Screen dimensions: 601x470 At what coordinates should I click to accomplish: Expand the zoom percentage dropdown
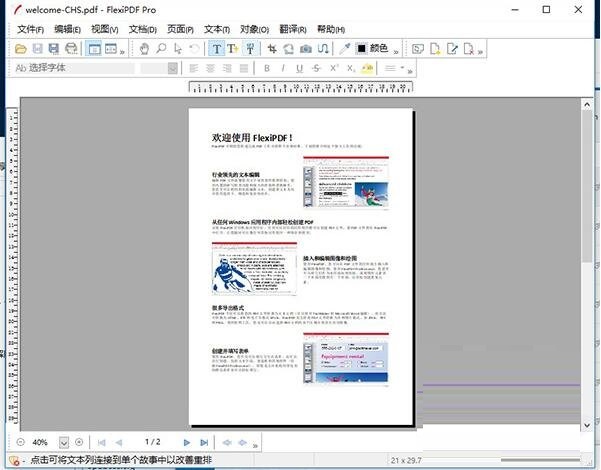pyautogui.click(x=65, y=442)
